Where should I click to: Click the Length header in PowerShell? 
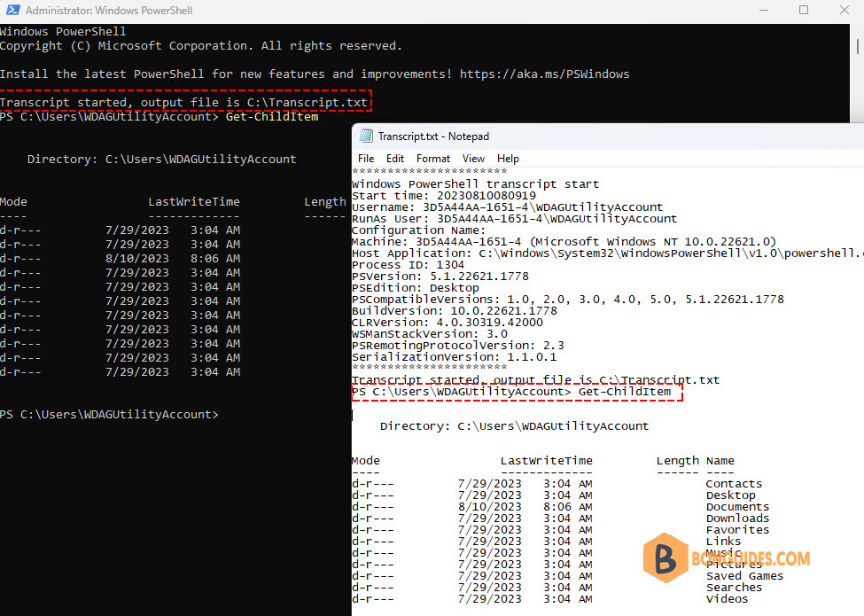click(x=325, y=202)
